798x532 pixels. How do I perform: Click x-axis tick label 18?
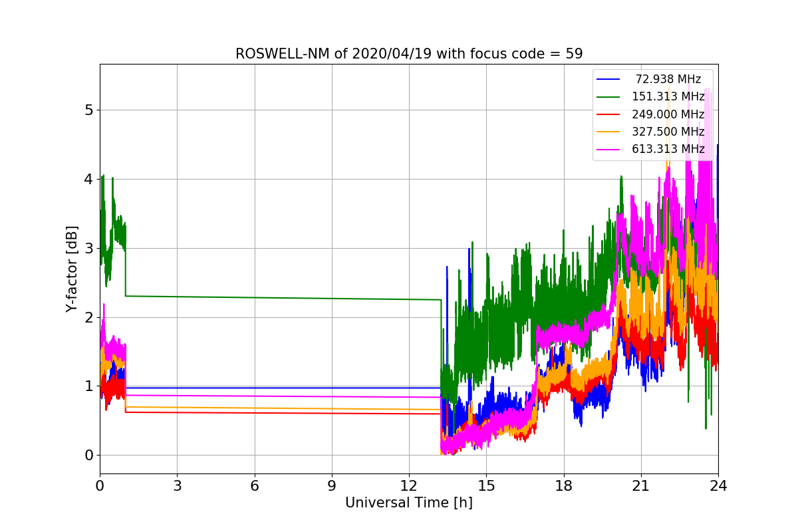pos(564,485)
